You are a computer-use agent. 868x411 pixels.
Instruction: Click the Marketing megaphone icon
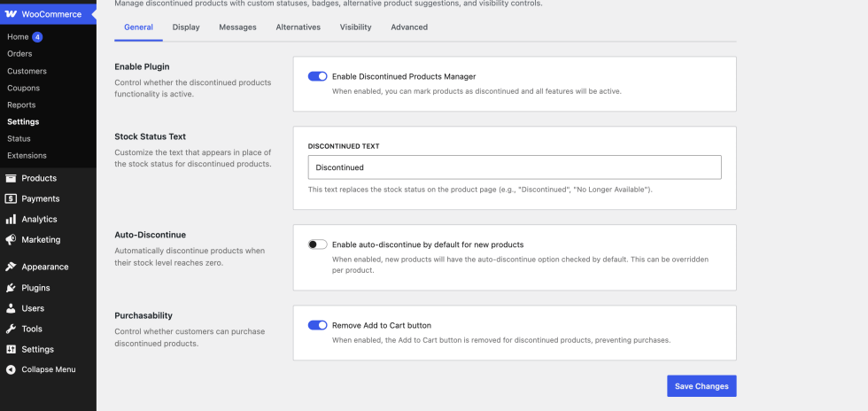pyautogui.click(x=11, y=240)
